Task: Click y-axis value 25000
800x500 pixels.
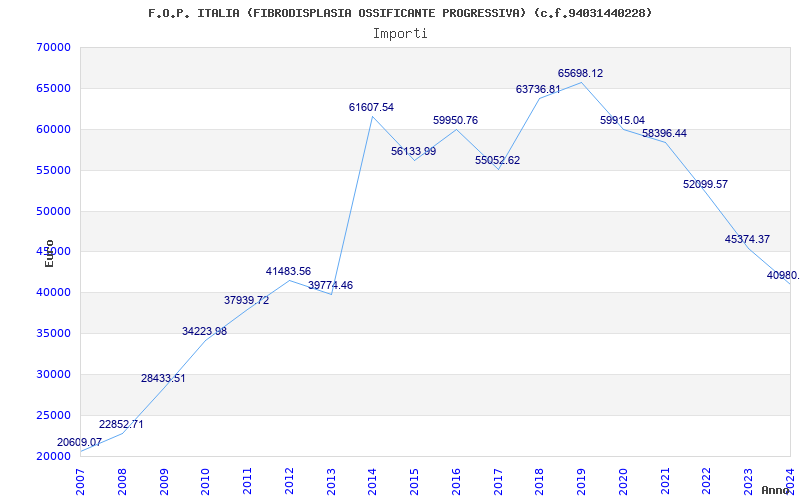Action: [x=53, y=415]
